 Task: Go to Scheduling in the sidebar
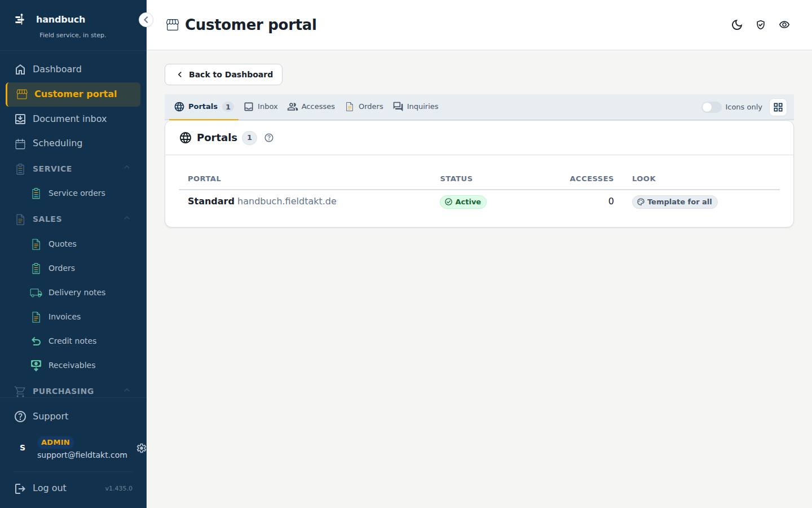click(x=73, y=143)
